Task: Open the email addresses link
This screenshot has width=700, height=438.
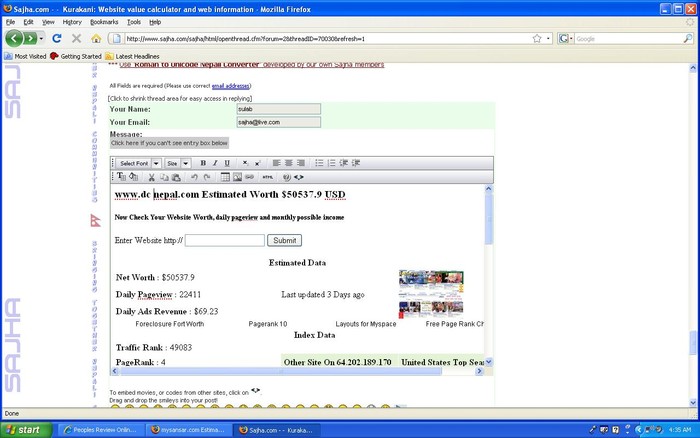Action: tap(231, 86)
